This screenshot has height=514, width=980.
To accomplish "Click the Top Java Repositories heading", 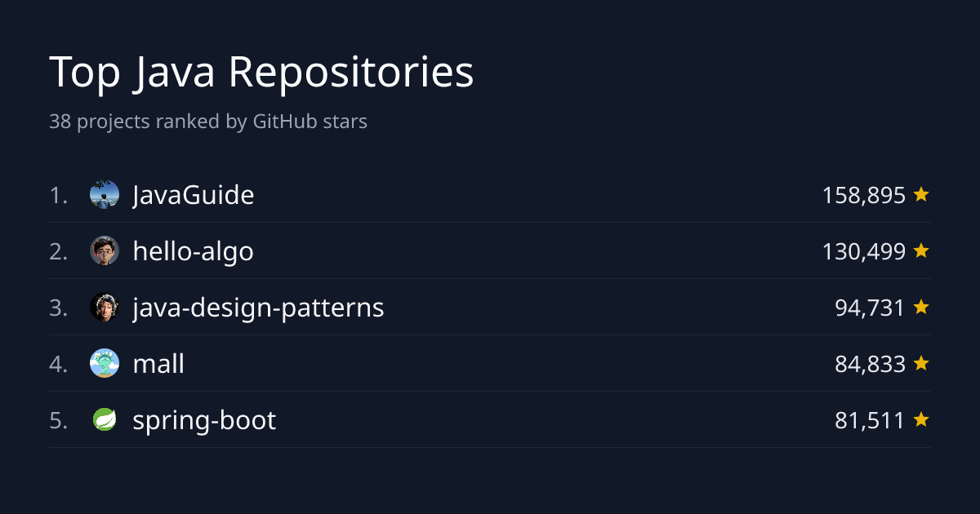I will click(261, 73).
